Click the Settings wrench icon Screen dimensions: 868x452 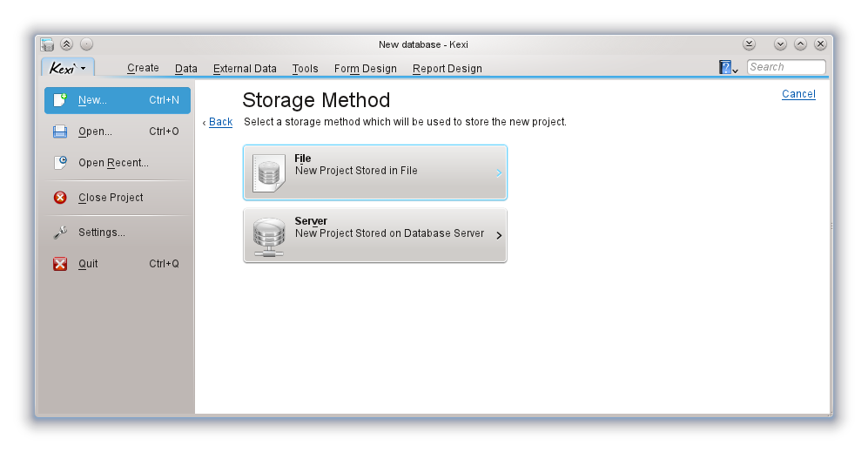(x=60, y=233)
